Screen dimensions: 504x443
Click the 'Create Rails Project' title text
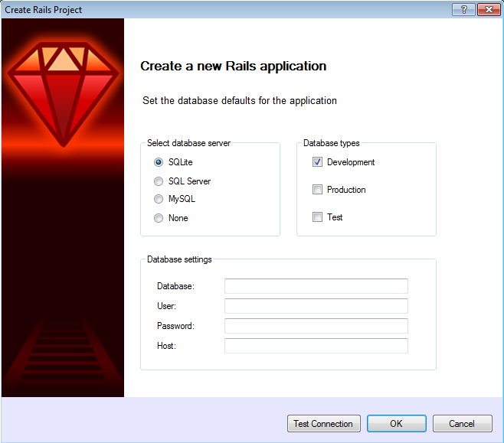[x=44, y=10]
